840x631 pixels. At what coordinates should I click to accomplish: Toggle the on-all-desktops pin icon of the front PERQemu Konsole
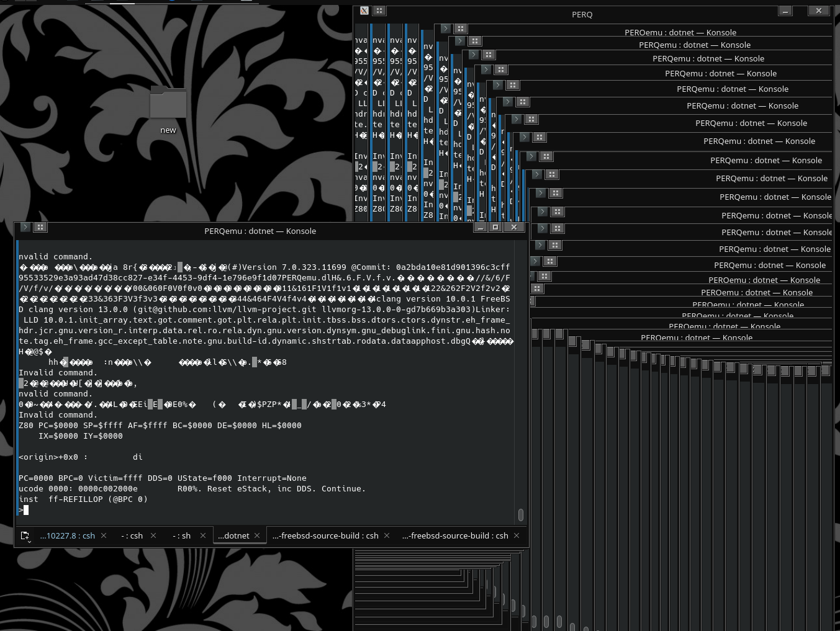[x=40, y=227]
